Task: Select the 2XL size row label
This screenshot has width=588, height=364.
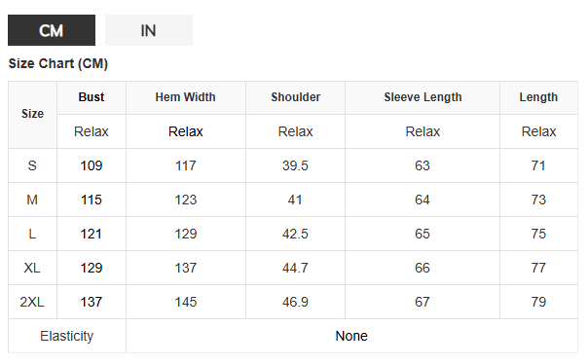Action: (33, 302)
